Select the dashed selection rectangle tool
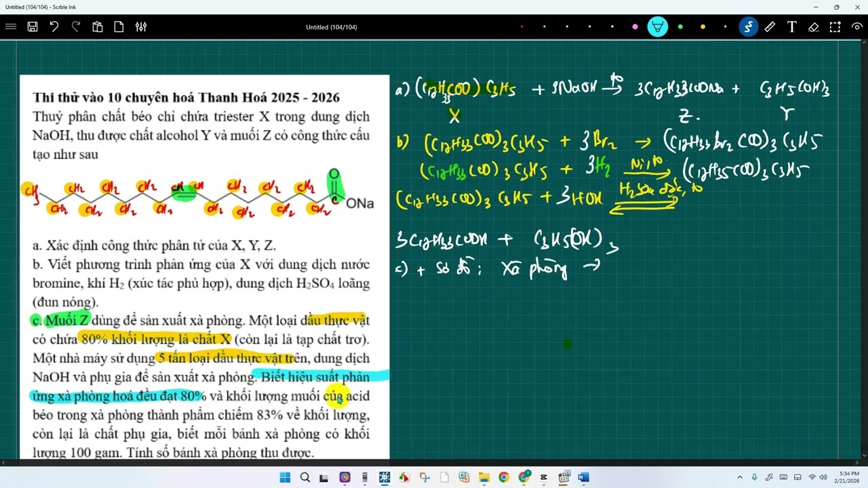The height and width of the screenshot is (488, 868). coord(835,27)
